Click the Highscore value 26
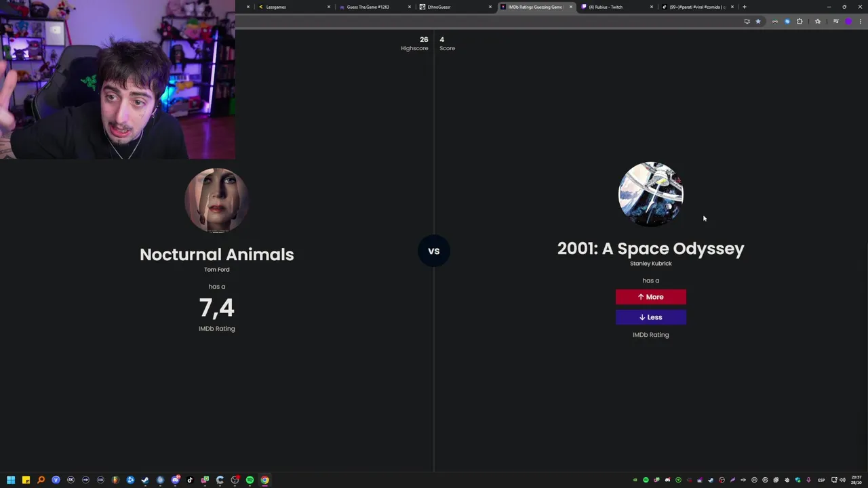Viewport: 868px width, 488px height. pos(424,39)
